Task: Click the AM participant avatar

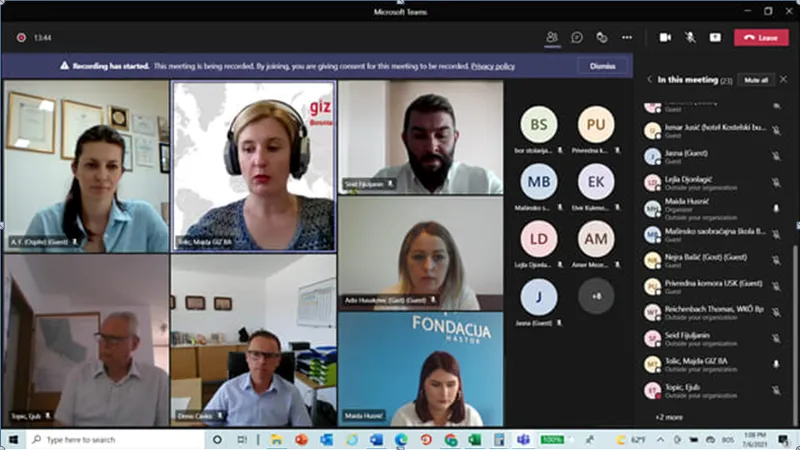Action: pos(596,239)
